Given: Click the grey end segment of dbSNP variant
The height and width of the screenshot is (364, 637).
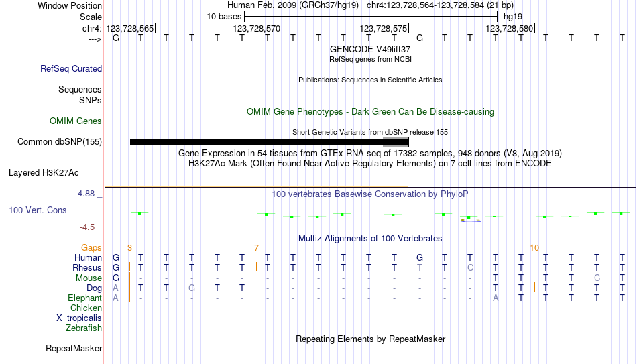Looking at the screenshot, I should pos(396,142).
